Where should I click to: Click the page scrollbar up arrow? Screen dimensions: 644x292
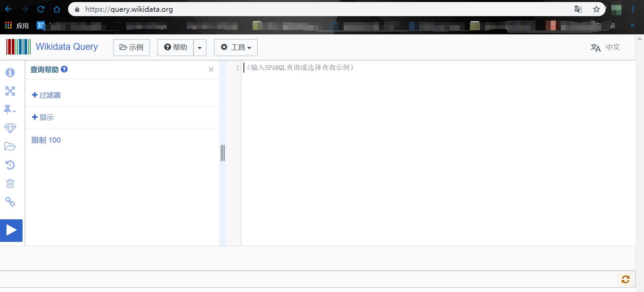click(640, 39)
